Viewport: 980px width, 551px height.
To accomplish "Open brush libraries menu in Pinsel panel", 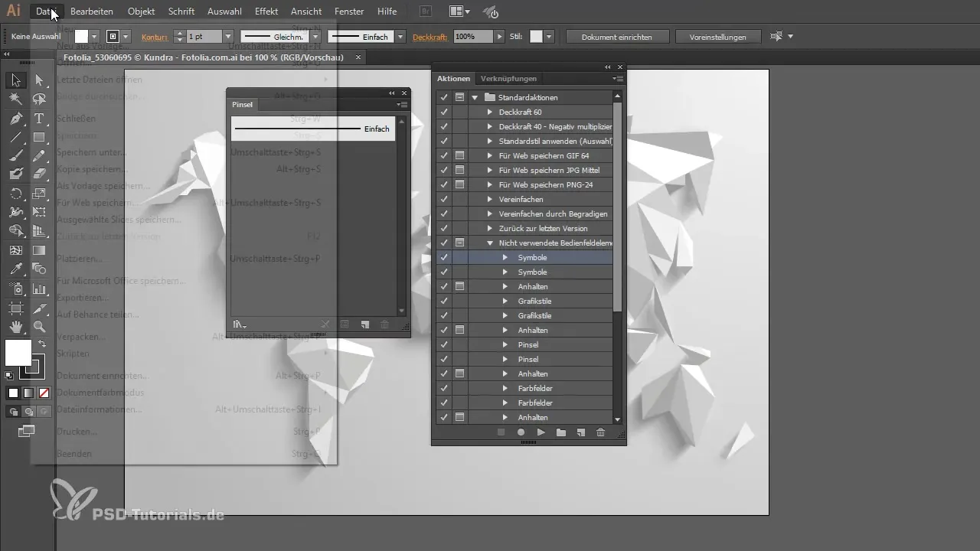I will [x=240, y=324].
